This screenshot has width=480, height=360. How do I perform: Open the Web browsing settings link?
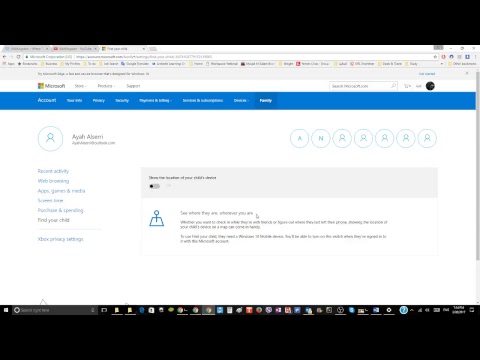[x=53, y=181]
